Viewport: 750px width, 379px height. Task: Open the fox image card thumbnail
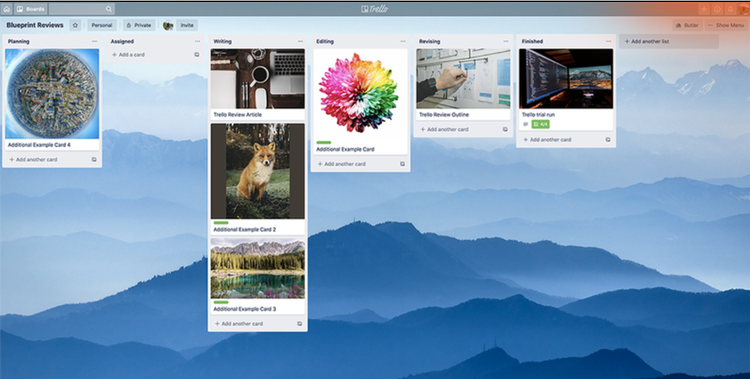(258, 171)
